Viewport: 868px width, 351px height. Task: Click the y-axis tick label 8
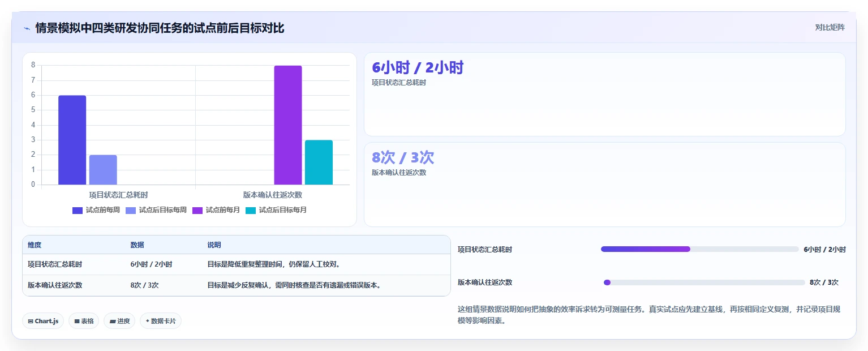(x=33, y=65)
